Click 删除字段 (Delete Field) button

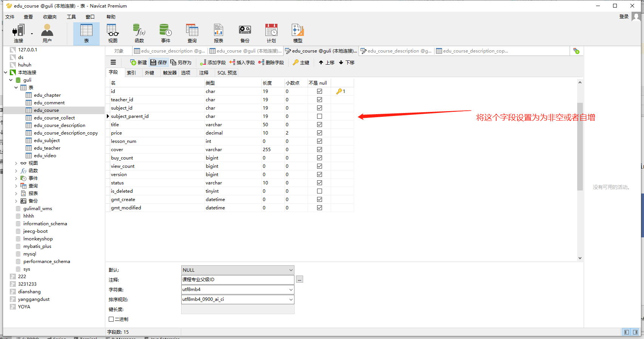coord(271,62)
